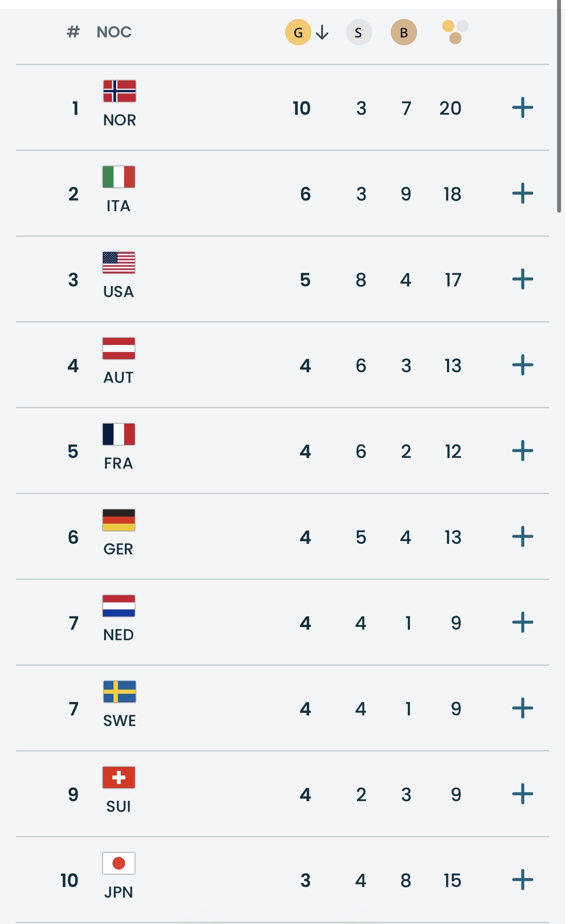565x924 pixels.
Task: Click the silver medal column icon
Action: coord(359,32)
